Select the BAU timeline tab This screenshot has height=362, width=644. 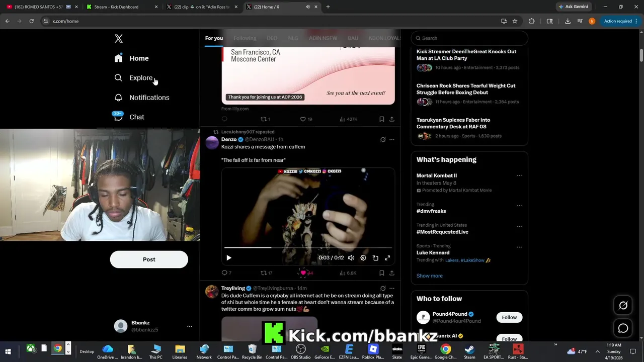(x=353, y=38)
